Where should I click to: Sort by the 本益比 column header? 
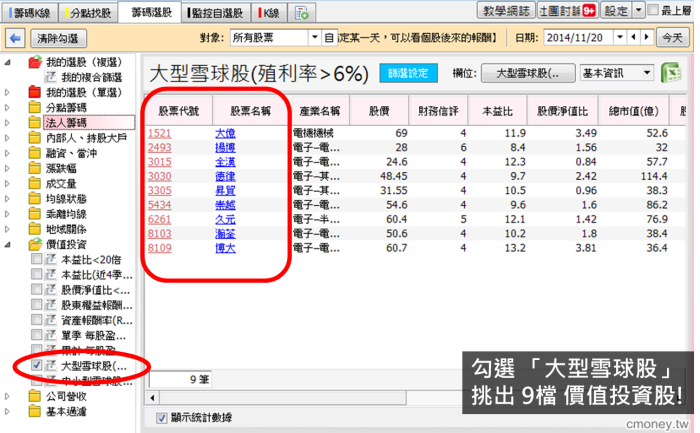click(499, 110)
